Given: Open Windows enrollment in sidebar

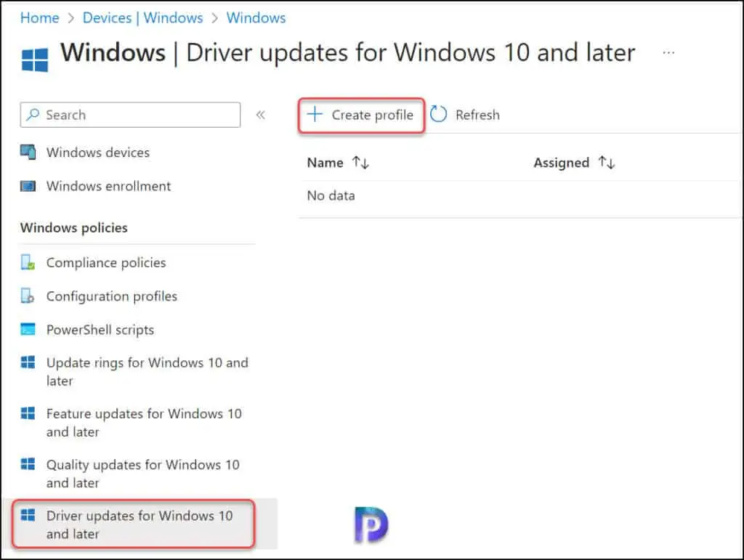Looking at the screenshot, I should click(x=108, y=186).
